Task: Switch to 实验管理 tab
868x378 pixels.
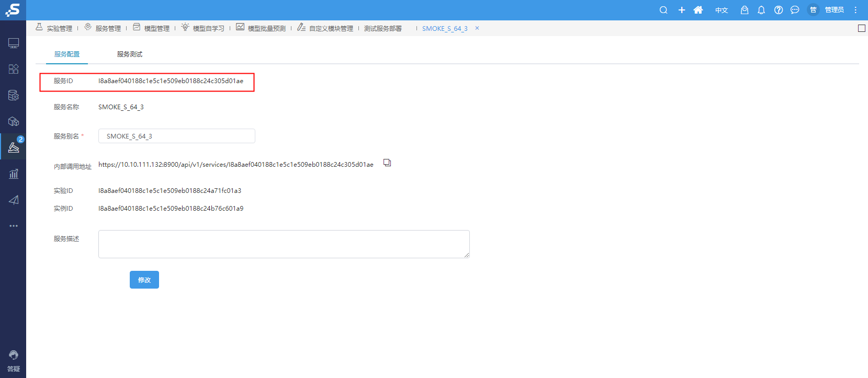Action: [x=54, y=28]
